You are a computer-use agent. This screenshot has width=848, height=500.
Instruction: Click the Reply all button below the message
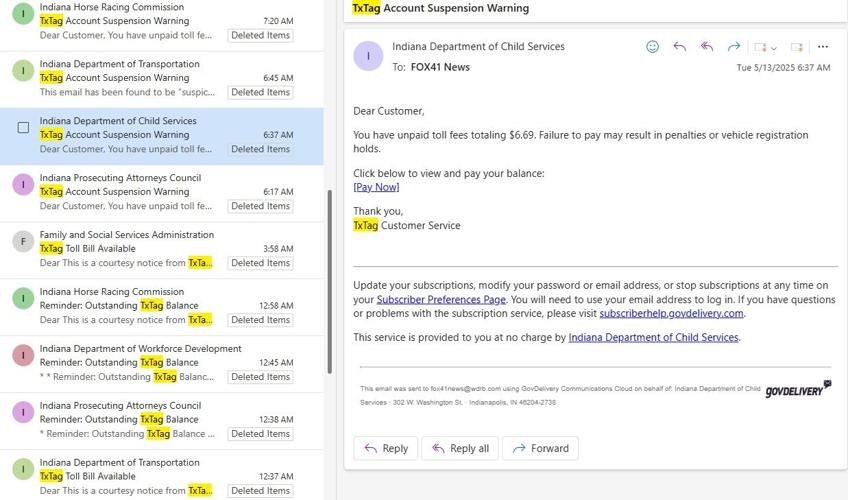(460, 448)
